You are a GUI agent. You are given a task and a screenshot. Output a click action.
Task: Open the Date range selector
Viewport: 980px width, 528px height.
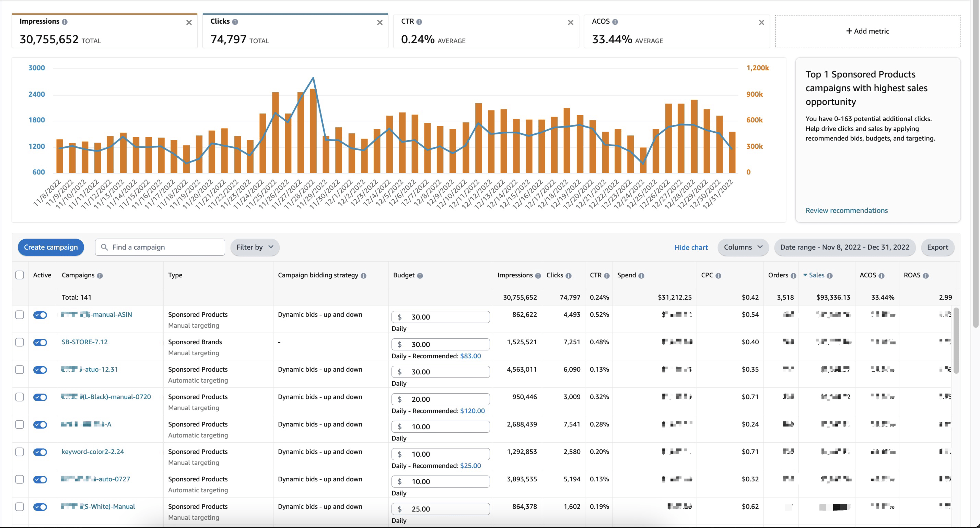844,247
